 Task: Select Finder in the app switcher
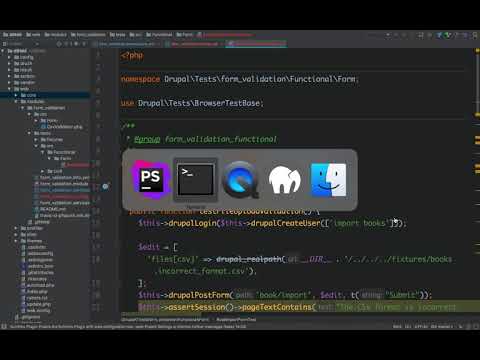pyautogui.click(x=329, y=180)
